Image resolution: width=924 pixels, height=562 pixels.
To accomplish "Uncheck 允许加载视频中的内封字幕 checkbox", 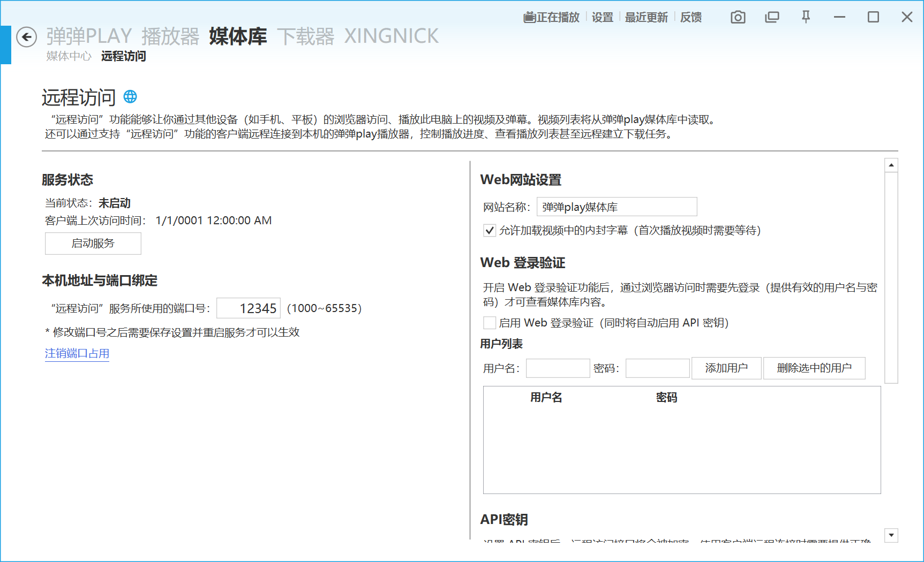I will click(x=490, y=231).
